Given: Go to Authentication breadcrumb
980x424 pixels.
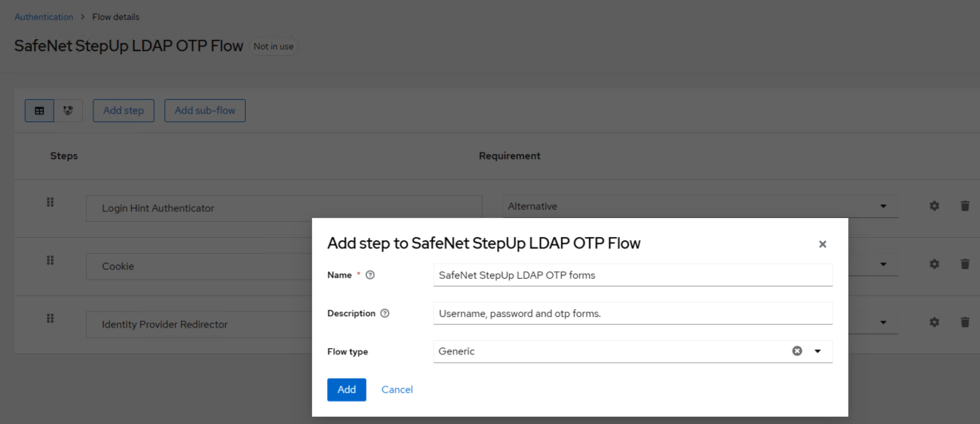Looking at the screenshot, I should click(x=44, y=17).
